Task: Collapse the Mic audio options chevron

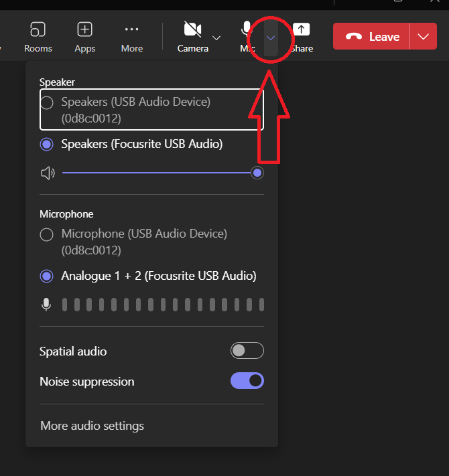Action: (x=271, y=37)
